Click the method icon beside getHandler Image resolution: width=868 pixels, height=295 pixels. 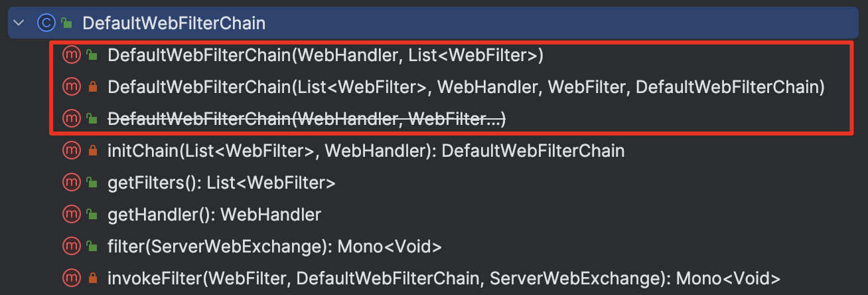[x=70, y=215]
